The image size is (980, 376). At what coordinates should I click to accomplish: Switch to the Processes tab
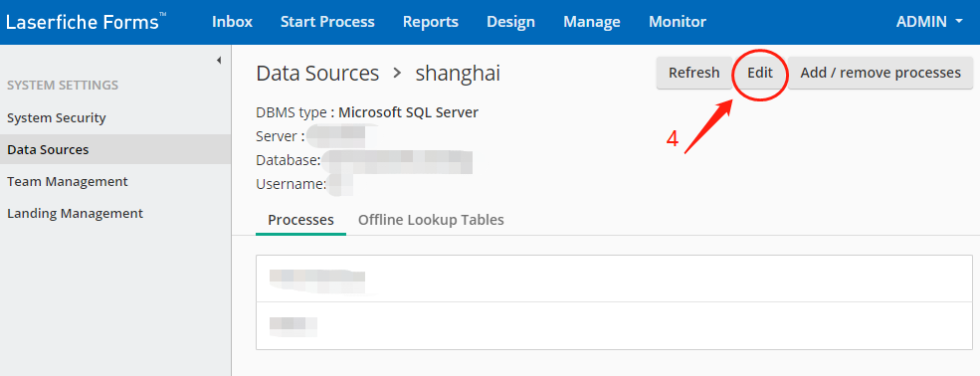coord(300,220)
